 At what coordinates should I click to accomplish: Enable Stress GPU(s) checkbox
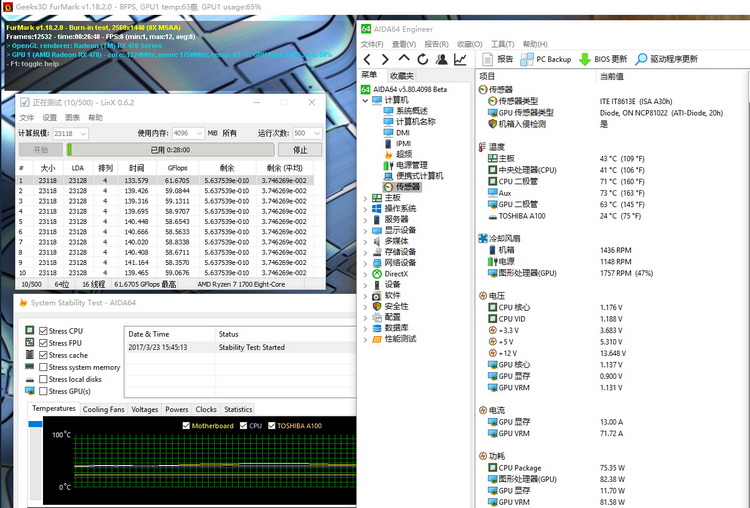coord(43,391)
